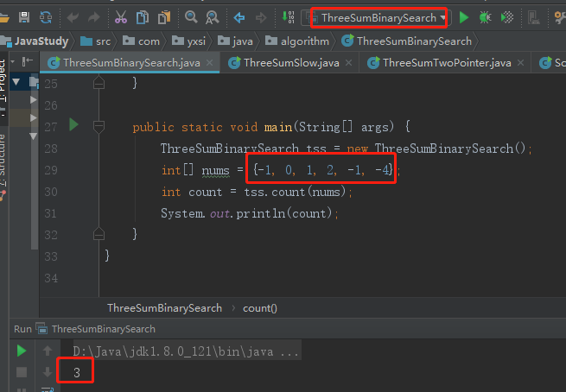
Task: Copy selection using the toolbar copy icon
Action: (143, 17)
